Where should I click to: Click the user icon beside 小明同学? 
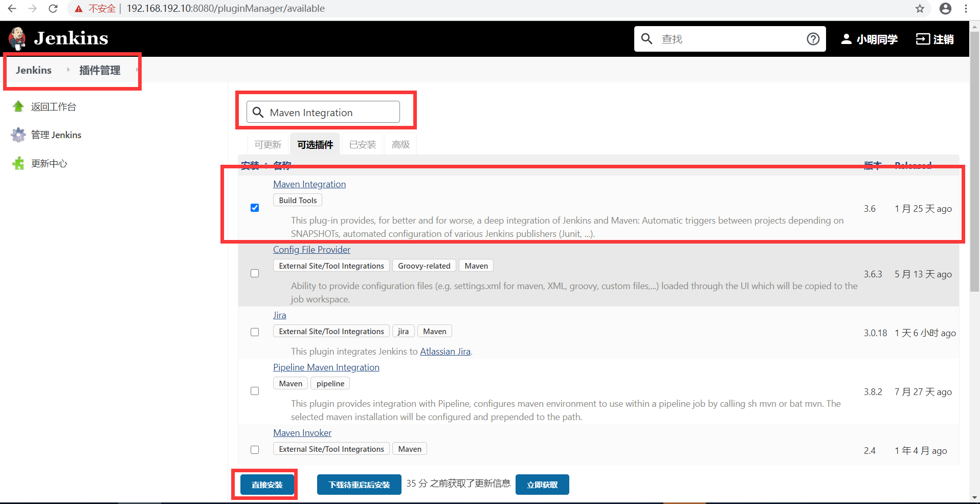pos(846,39)
